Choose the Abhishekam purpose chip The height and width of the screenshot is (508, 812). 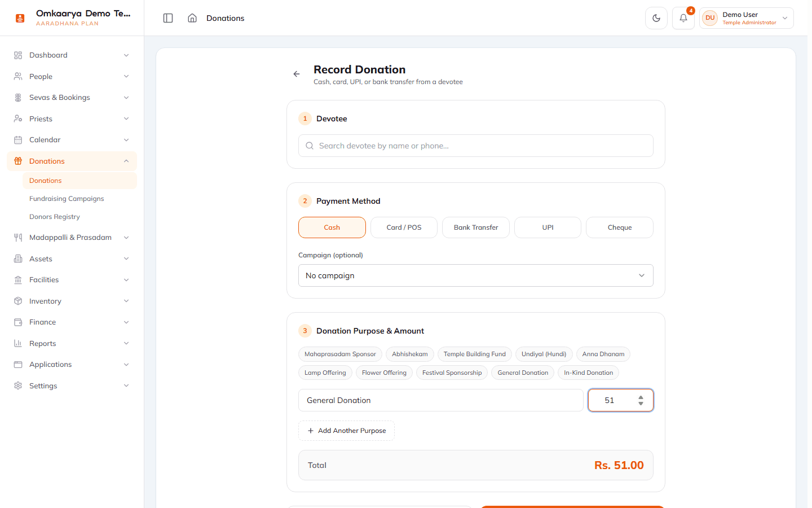point(410,354)
